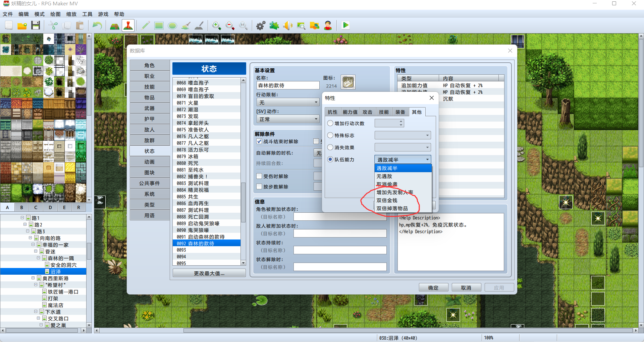This screenshot has height=342, width=644.
Task: Click the Cut scissors icon
Action: (53, 25)
